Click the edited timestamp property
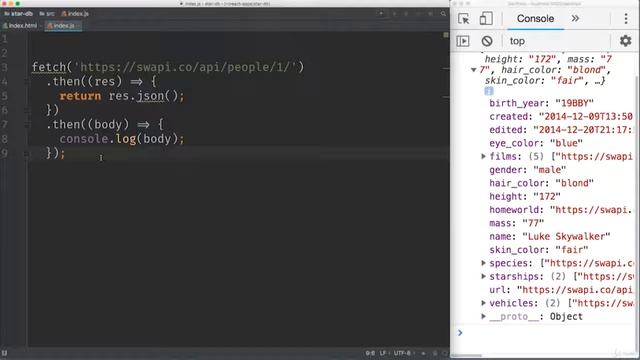 560,130
